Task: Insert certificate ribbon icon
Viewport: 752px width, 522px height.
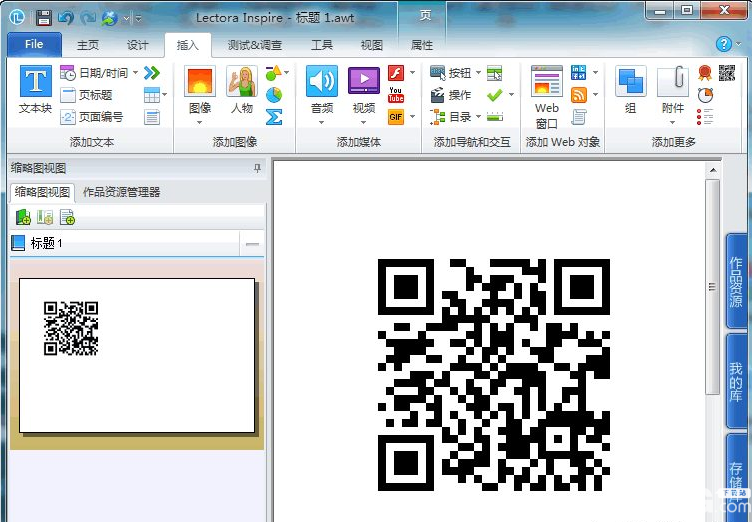Action: click(x=705, y=73)
